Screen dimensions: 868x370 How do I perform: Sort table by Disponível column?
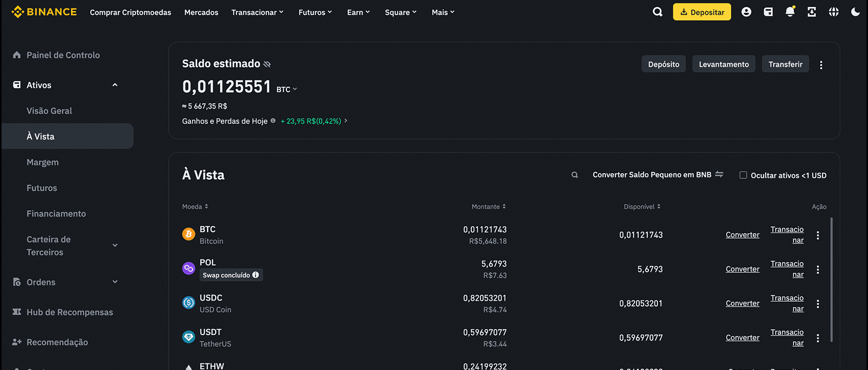pos(642,207)
